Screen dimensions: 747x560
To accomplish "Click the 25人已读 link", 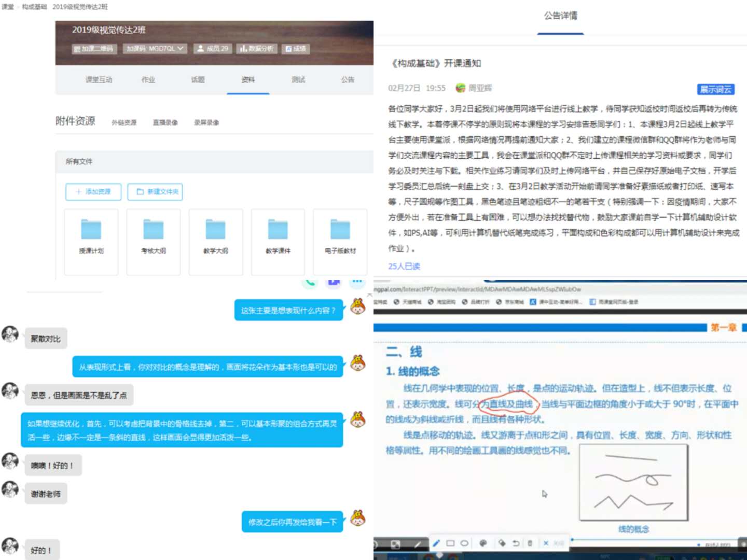I will coord(405,266).
